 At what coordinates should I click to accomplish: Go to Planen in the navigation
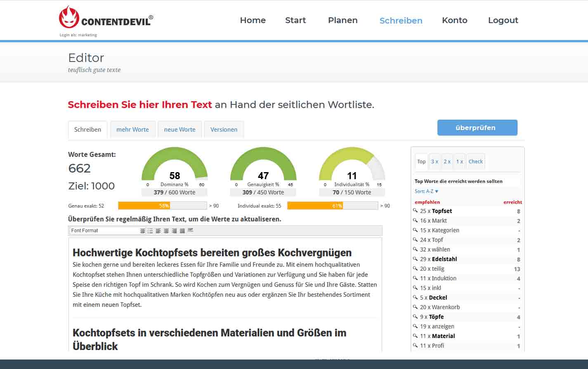tap(342, 20)
